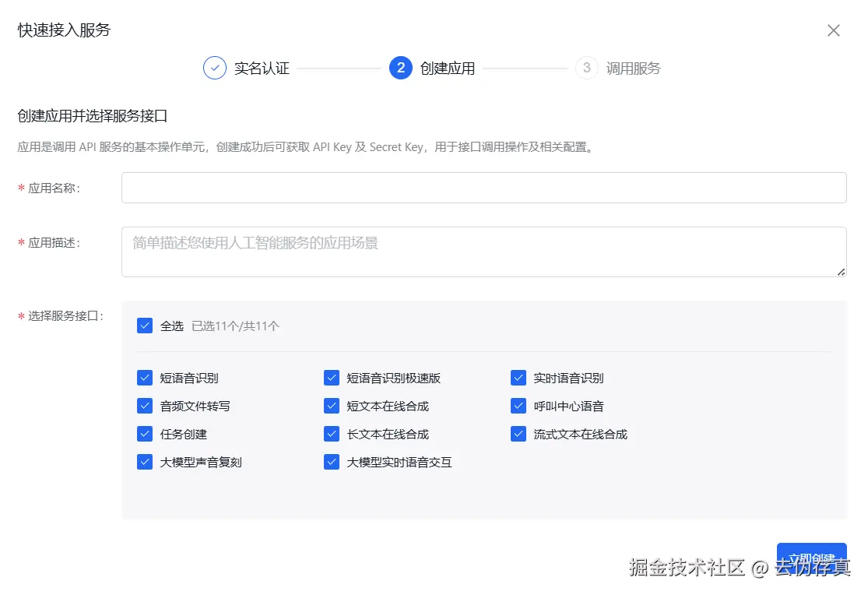The height and width of the screenshot is (595, 868).
Task: Uncheck 大模型实时语音交互 checkbox
Action: point(332,462)
